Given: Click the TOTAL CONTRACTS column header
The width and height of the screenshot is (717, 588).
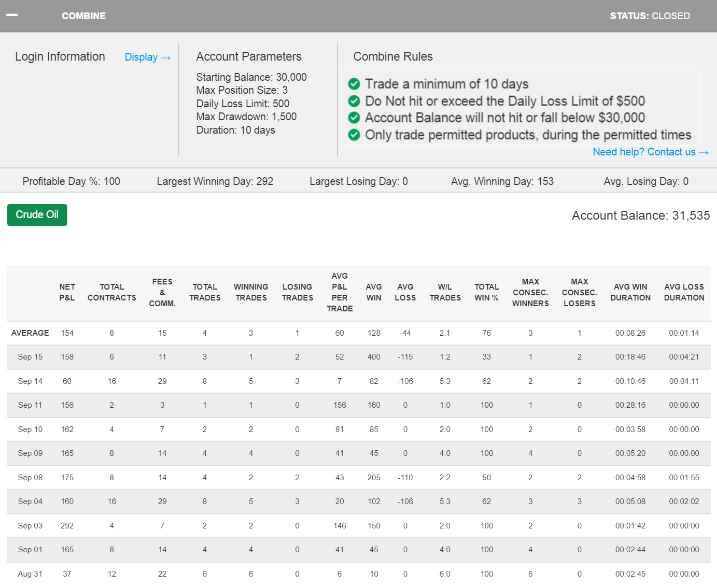Looking at the screenshot, I should [x=112, y=292].
